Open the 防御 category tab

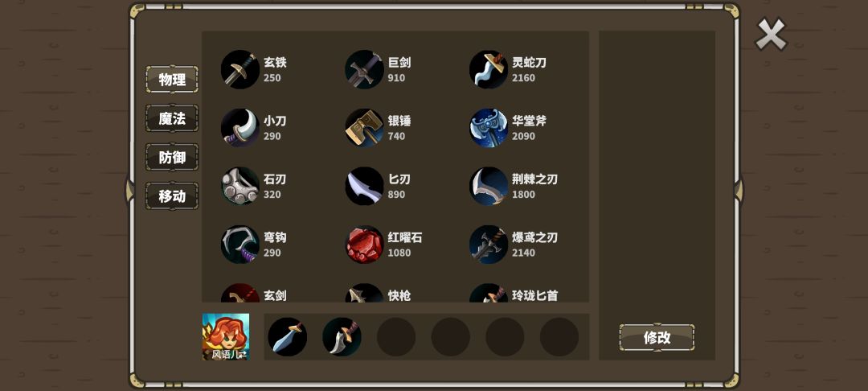tap(172, 158)
